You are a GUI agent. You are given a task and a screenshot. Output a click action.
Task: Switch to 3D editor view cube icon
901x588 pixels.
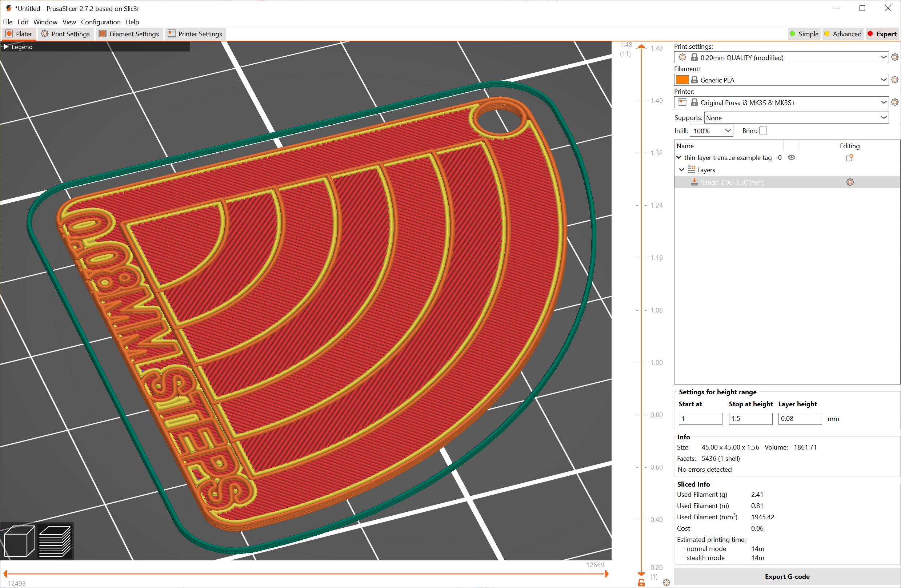tap(19, 541)
